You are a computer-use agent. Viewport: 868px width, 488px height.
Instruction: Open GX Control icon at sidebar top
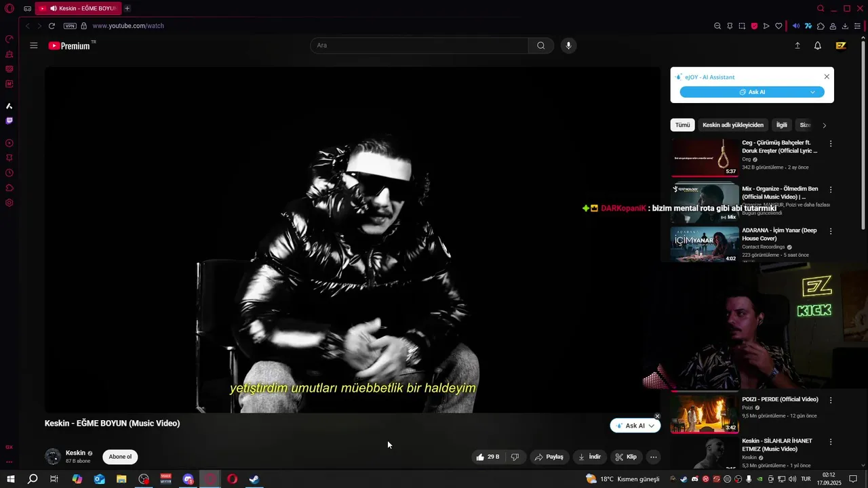coord(9,39)
